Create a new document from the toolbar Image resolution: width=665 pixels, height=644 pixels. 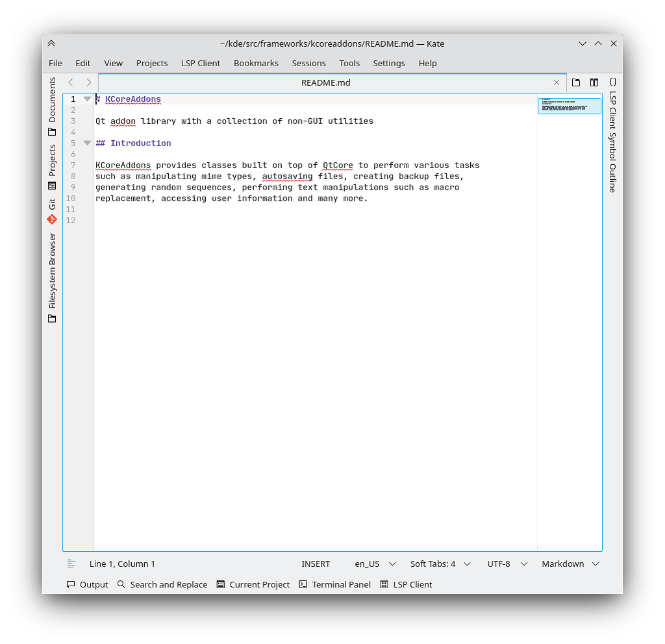576,82
